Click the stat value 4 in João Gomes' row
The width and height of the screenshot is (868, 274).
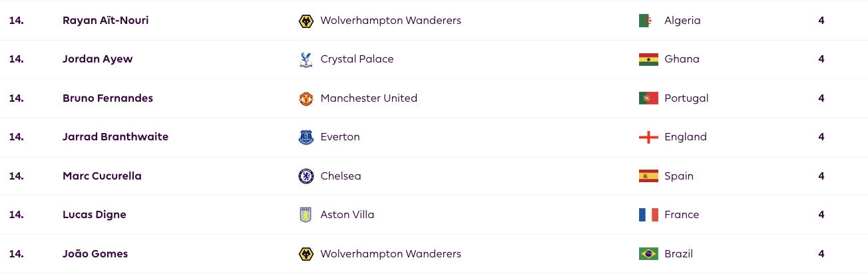click(x=821, y=254)
